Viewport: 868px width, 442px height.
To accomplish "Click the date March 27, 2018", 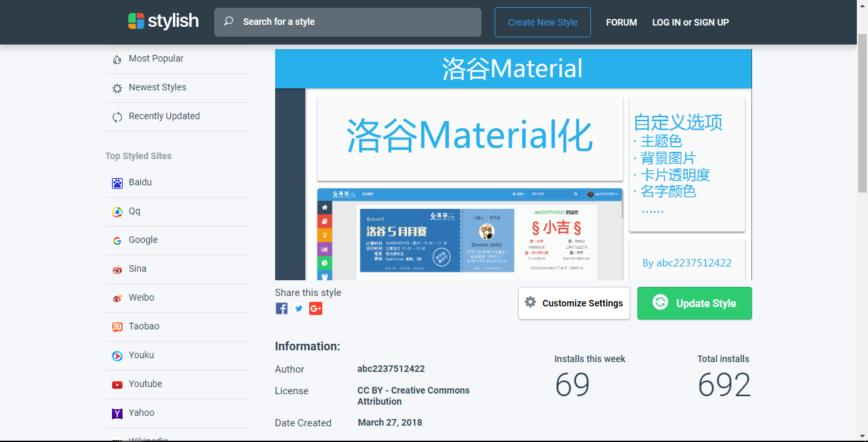I will point(390,422).
